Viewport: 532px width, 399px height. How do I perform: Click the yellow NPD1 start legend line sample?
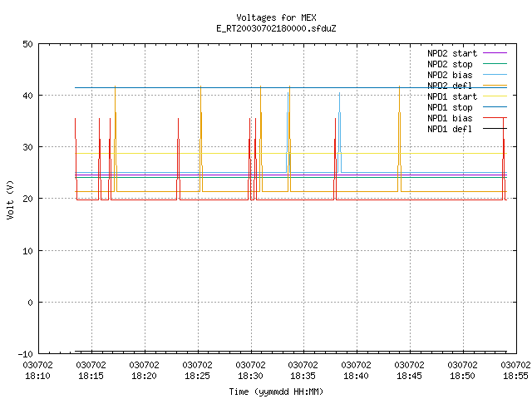coord(495,96)
